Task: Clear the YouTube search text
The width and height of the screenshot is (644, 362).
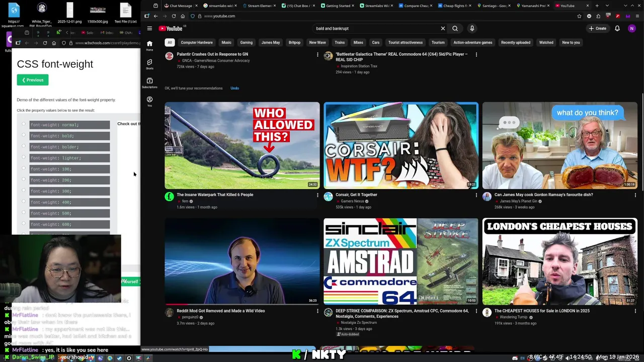Action: coord(443,28)
